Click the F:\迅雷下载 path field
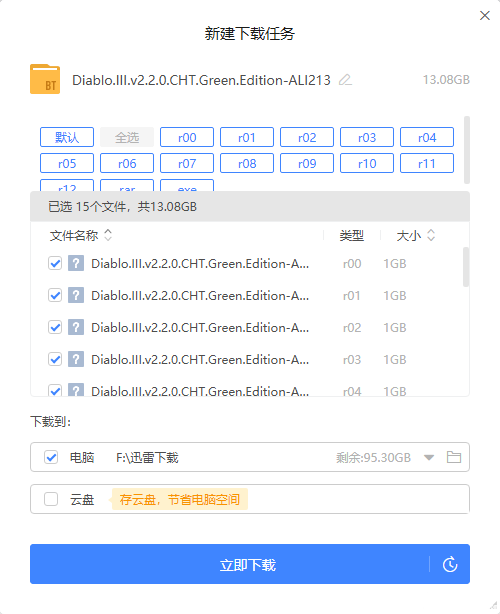The width and height of the screenshot is (500, 614). pyautogui.click(x=147, y=457)
